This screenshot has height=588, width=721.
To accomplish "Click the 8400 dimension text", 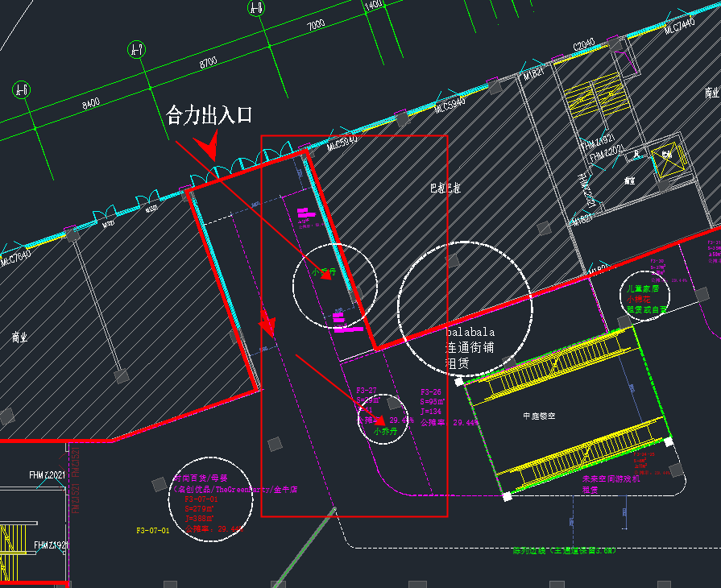I will coord(91,102).
